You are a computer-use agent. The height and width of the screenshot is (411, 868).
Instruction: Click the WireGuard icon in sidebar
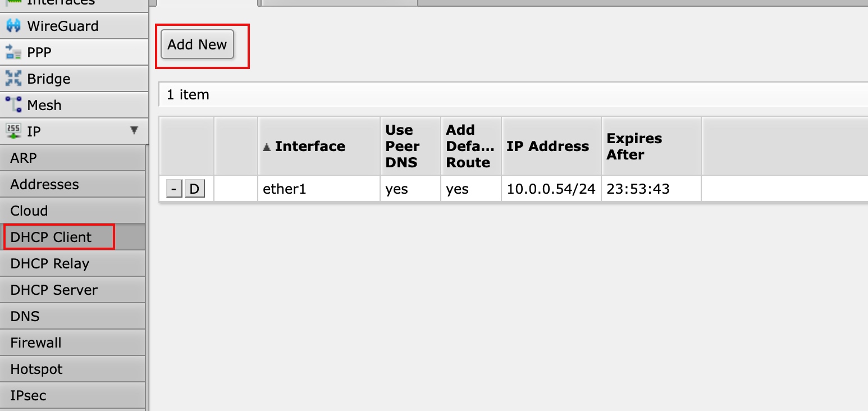pos(13,26)
